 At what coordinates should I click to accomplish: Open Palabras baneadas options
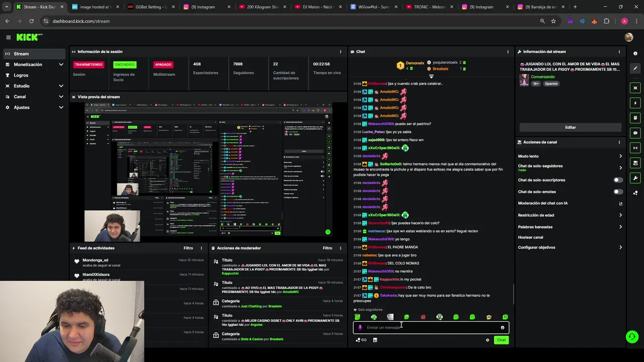pos(570,227)
